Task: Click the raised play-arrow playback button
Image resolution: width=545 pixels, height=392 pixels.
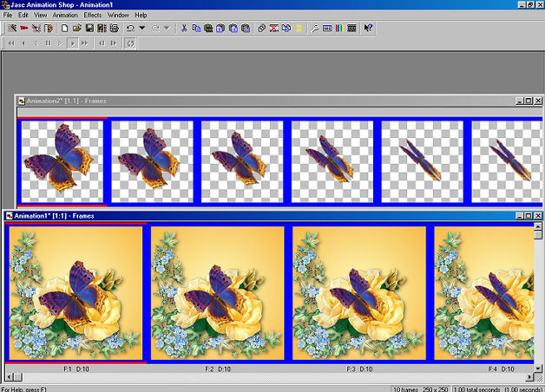Action: [x=73, y=43]
